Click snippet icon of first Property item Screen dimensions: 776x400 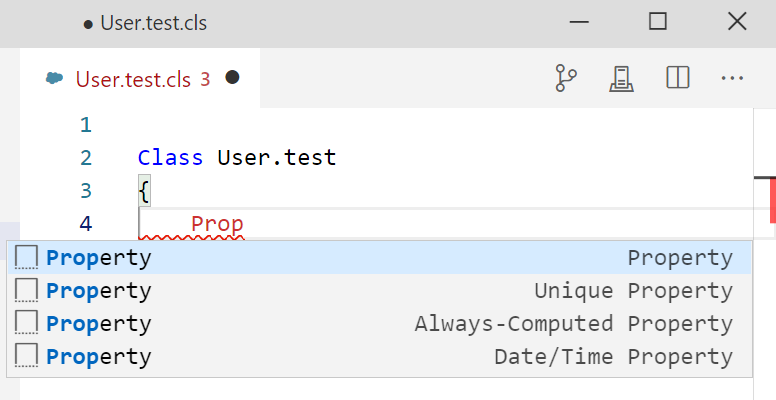(27, 258)
